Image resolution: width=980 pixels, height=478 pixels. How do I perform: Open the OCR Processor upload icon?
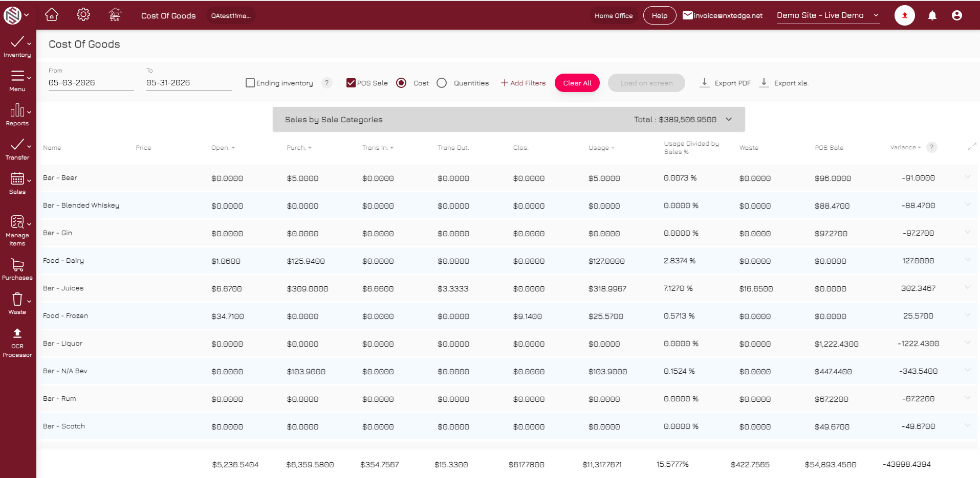click(x=17, y=333)
